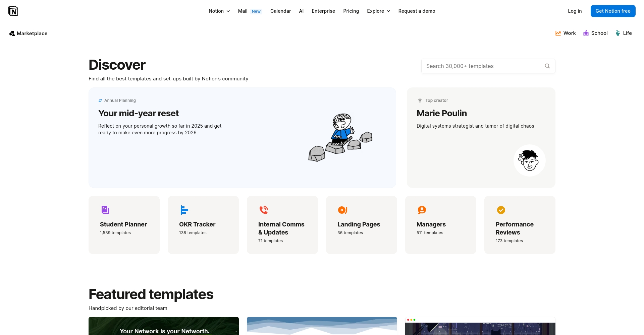Open the Calendar nav item

(x=280, y=11)
